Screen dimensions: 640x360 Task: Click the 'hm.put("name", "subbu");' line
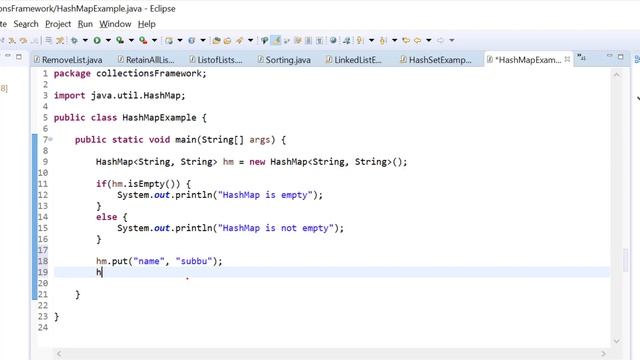(x=159, y=261)
